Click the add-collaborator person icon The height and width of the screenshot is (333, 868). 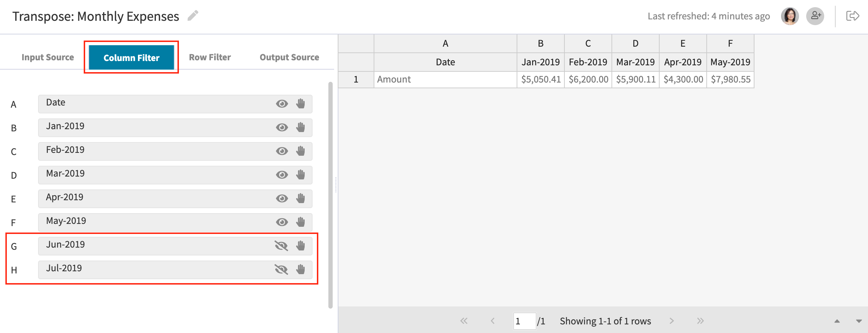pos(816,16)
